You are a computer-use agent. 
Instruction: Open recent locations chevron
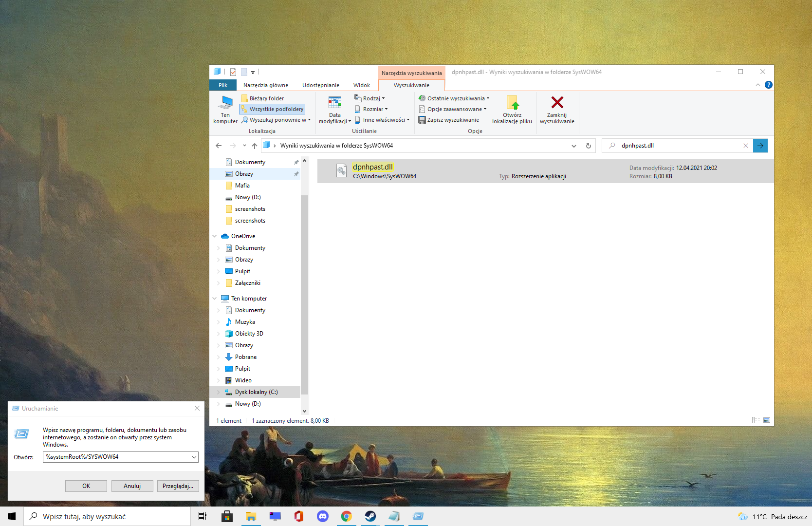coord(244,146)
